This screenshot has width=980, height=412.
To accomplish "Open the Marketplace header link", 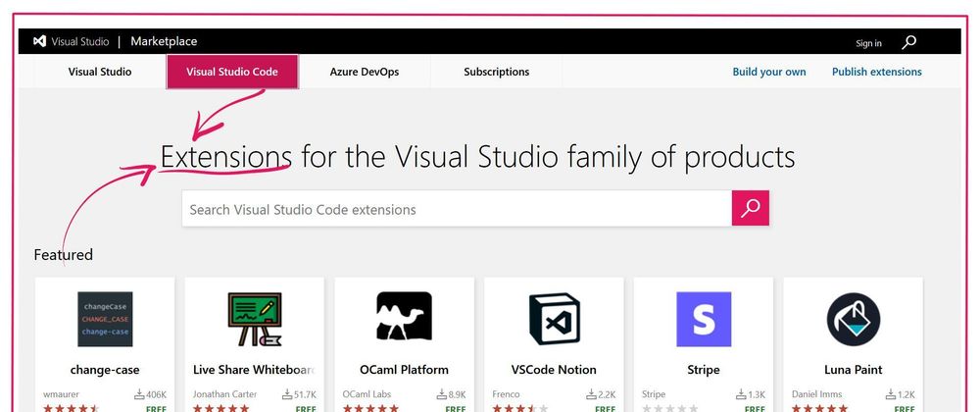I will click(164, 41).
